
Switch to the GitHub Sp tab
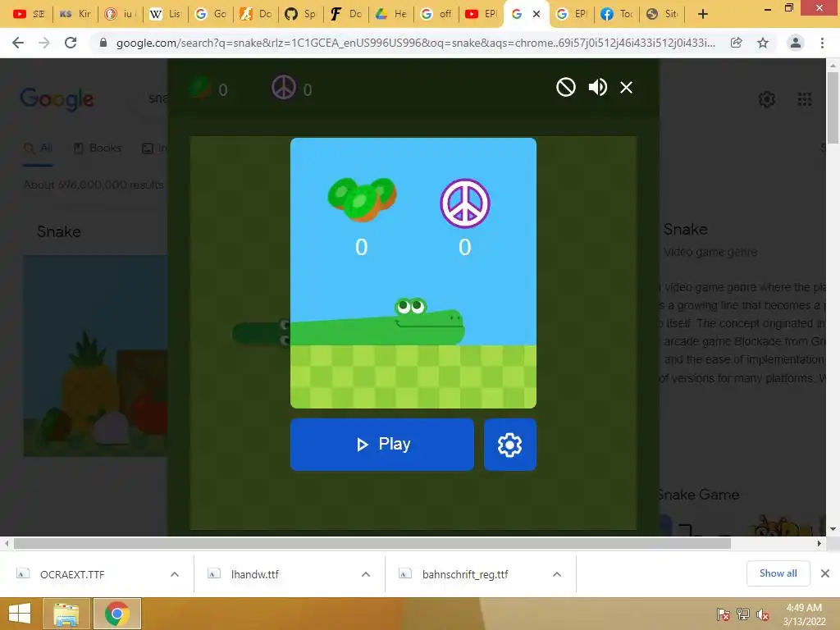[x=300, y=14]
